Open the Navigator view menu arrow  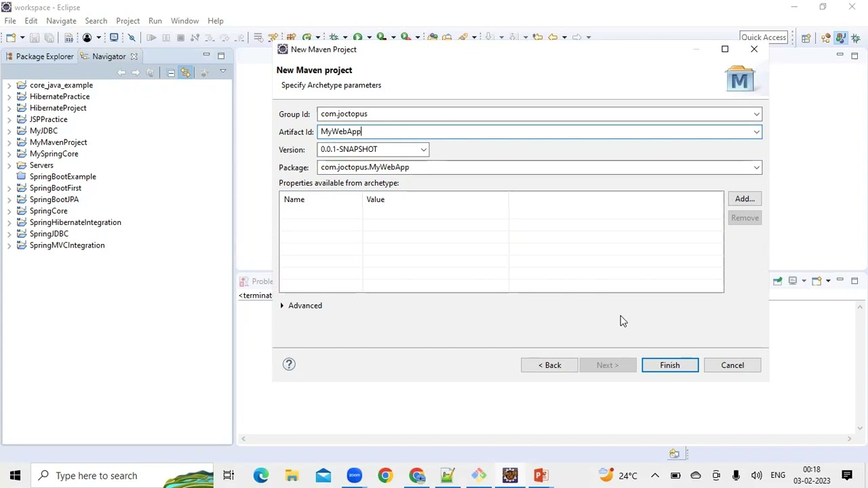222,71
